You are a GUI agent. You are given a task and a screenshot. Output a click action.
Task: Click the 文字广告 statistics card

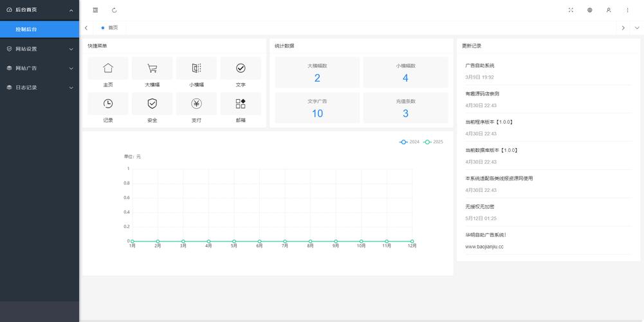click(317, 108)
